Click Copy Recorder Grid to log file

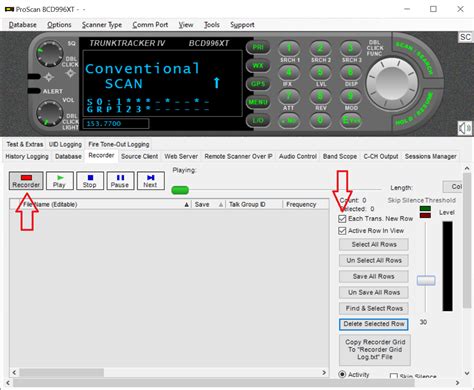(x=375, y=350)
